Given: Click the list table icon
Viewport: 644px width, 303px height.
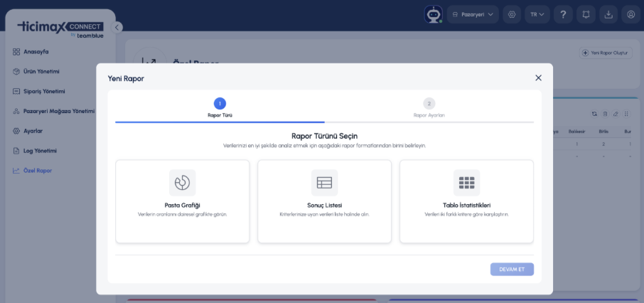Looking at the screenshot, I should click(324, 183).
